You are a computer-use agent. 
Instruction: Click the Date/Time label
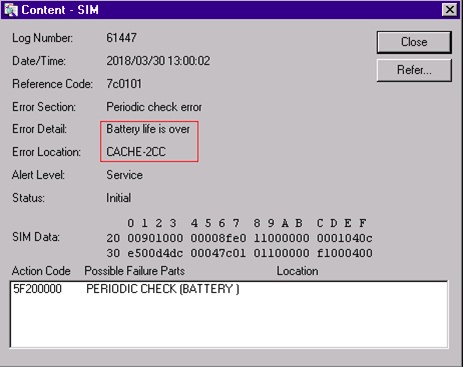[x=39, y=61]
